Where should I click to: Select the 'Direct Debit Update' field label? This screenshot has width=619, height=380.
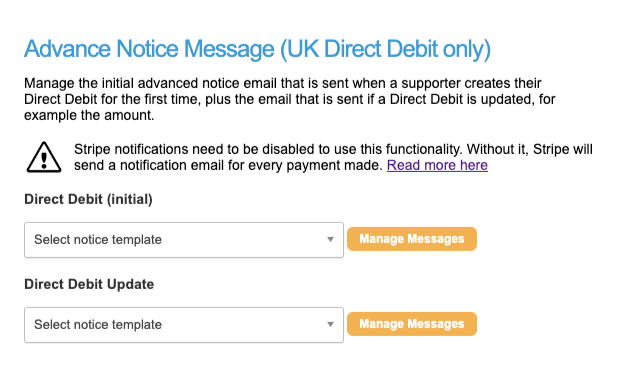(x=89, y=284)
